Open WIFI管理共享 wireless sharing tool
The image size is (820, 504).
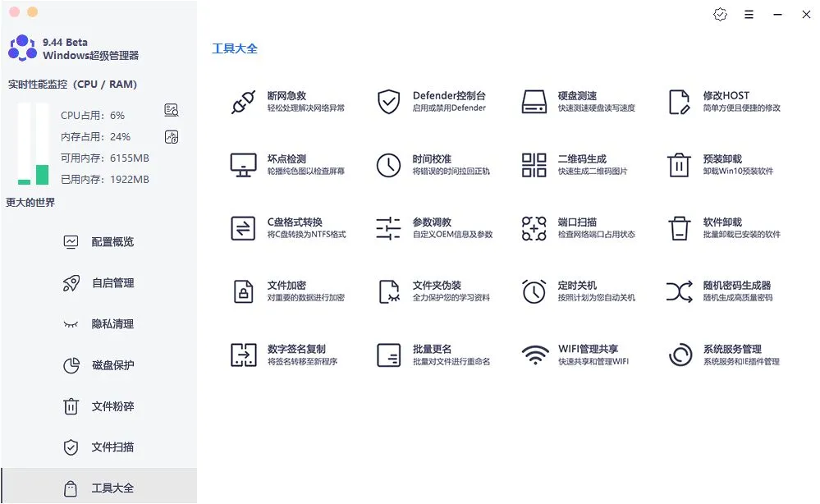534,355
